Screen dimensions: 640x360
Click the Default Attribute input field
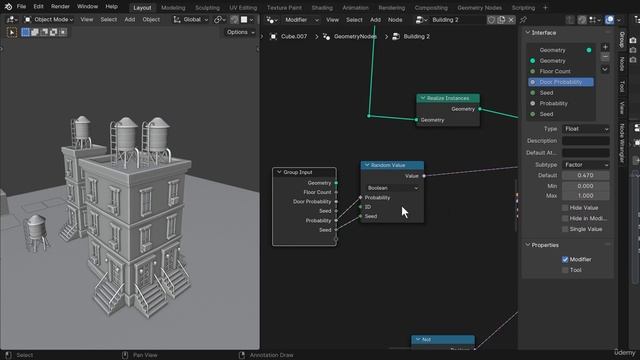point(586,153)
